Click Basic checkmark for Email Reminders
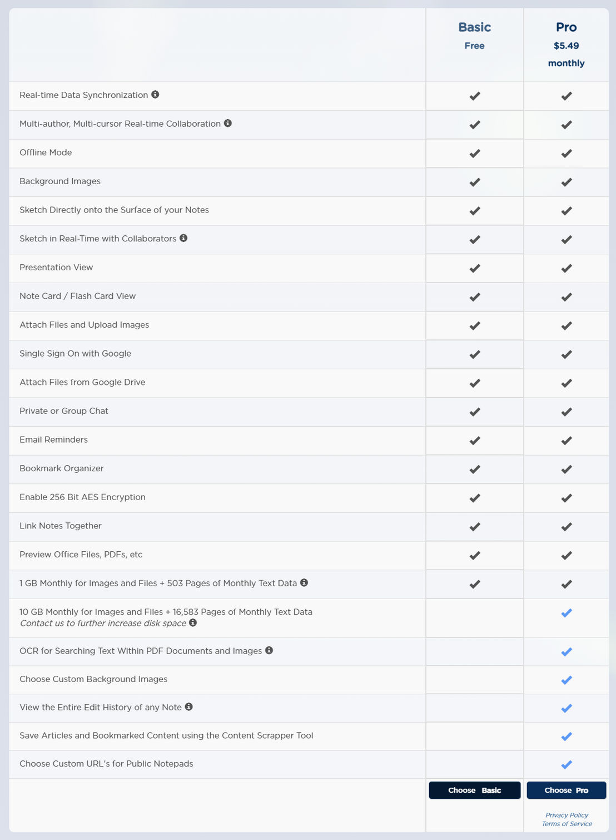Viewport: 616px width, 840px height. (x=475, y=441)
